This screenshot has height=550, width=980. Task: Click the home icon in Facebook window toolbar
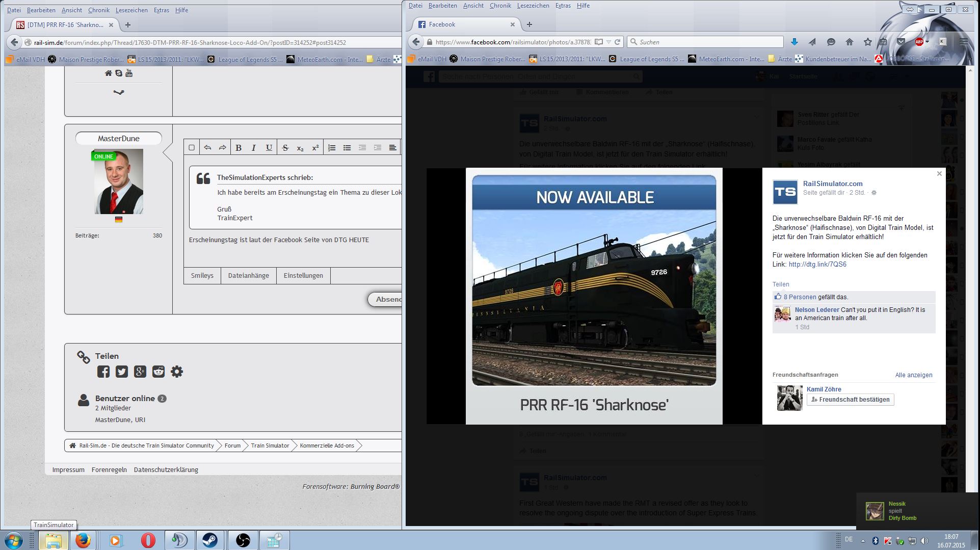(849, 42)
